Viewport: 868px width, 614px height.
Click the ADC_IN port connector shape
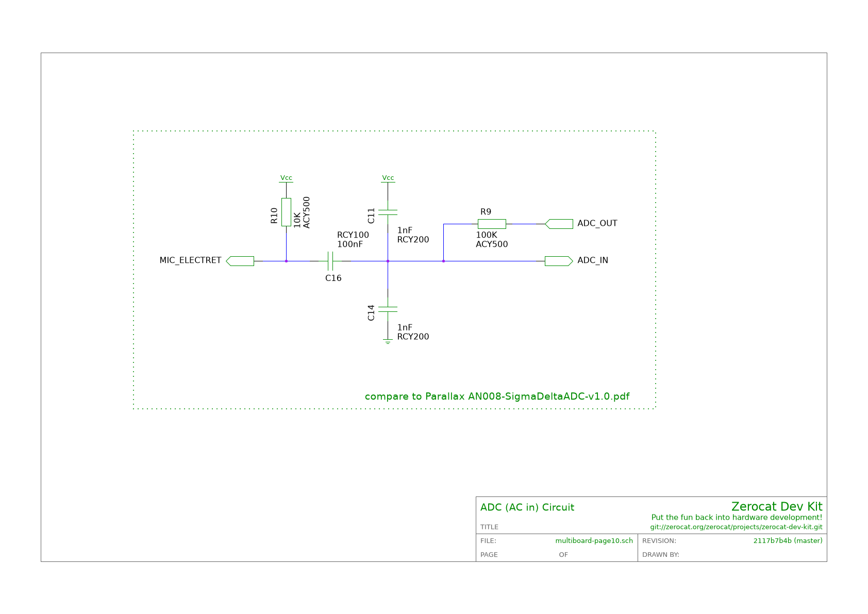[x=559, y=261]
